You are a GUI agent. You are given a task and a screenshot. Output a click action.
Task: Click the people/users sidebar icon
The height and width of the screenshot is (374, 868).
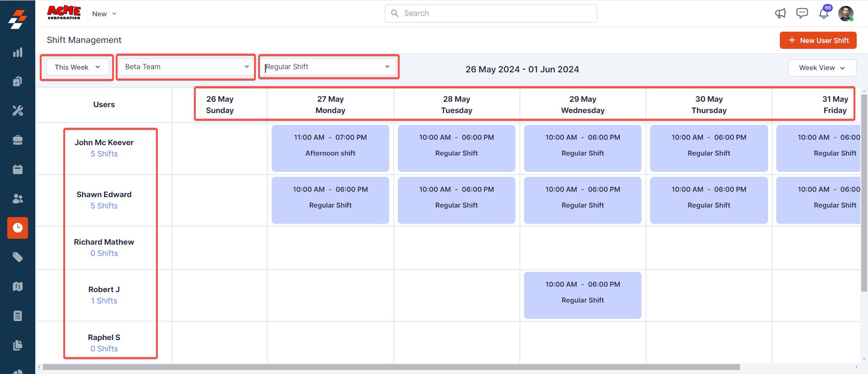pyautogui.click(x=18, y=199)
